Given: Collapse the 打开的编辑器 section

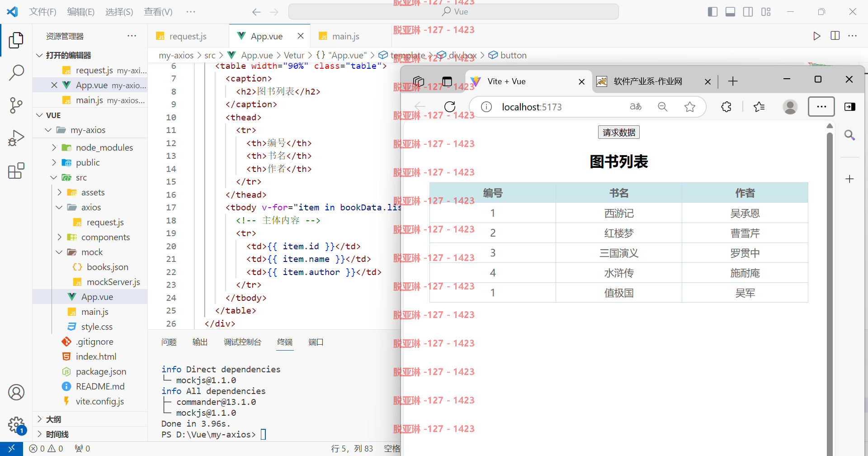Looking at the screenshot, I should click(x=39, y=55).
